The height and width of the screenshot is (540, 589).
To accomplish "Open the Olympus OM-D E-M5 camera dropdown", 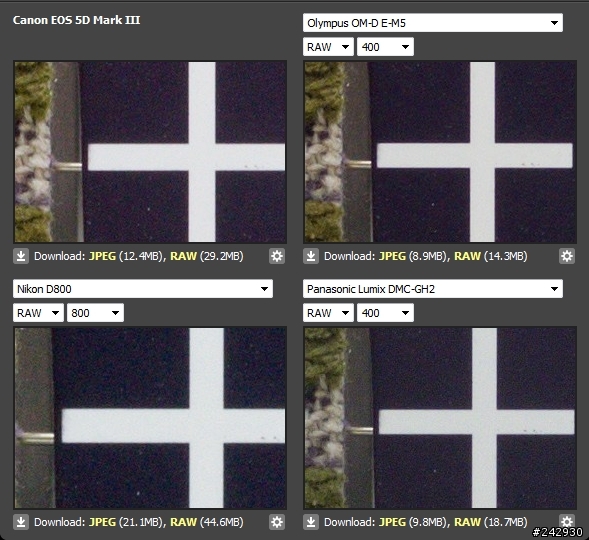I will pyautogui.click(x=433, y=23).
